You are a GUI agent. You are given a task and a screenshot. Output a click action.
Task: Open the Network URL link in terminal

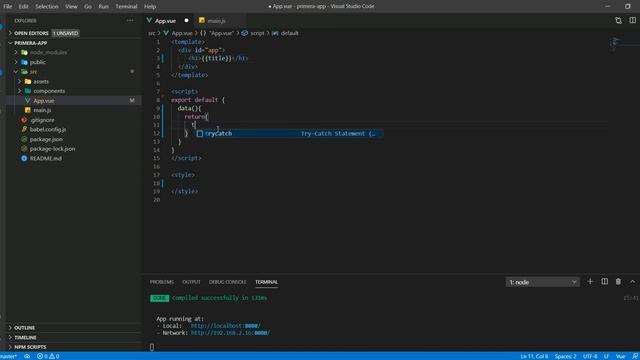pyautogui.click(x=230, y=333)
